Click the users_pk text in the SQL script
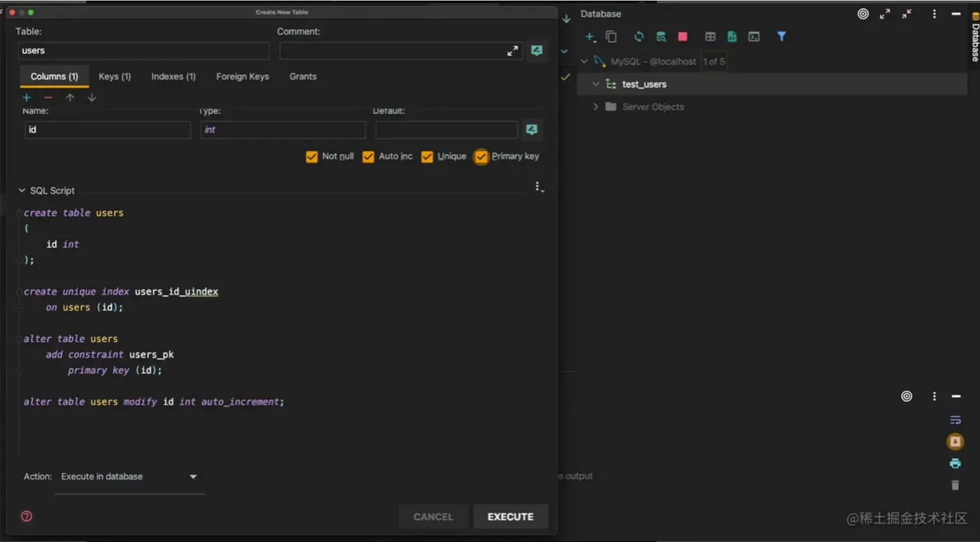Viewport: 980px width, 542px height. pyautogui.click(x=151, y=355)
